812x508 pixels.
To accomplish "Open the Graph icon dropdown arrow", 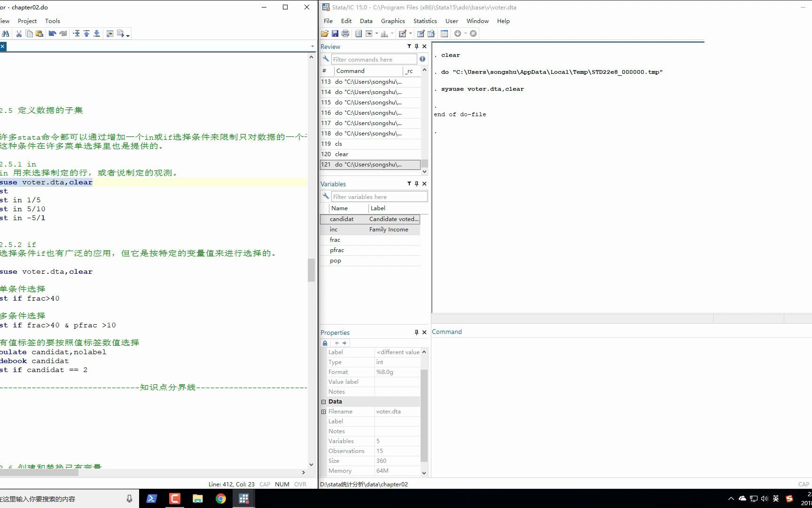I will [x=392, y=33].
